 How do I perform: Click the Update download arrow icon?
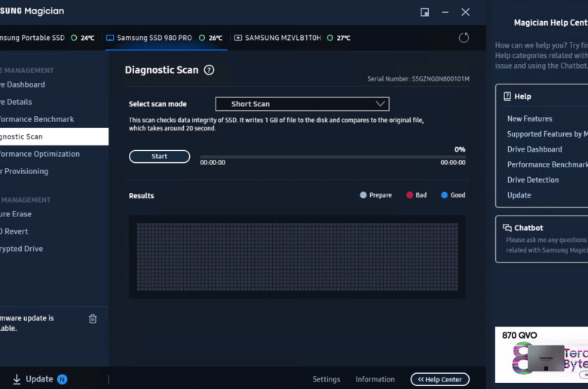17,379
